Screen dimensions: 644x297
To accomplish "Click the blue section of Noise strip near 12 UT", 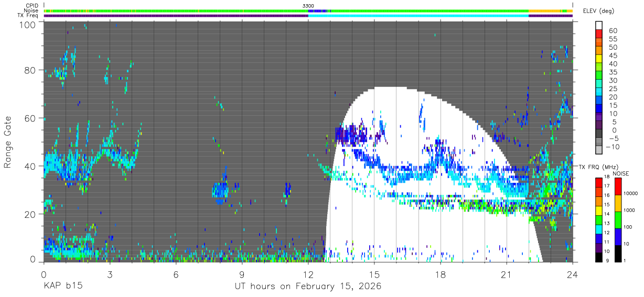I will (x=318, y=10).
